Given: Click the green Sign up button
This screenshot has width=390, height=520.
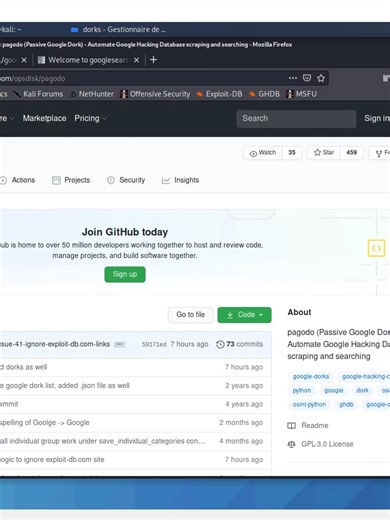Looking at the screenshot, I should [x=125, y=274].
